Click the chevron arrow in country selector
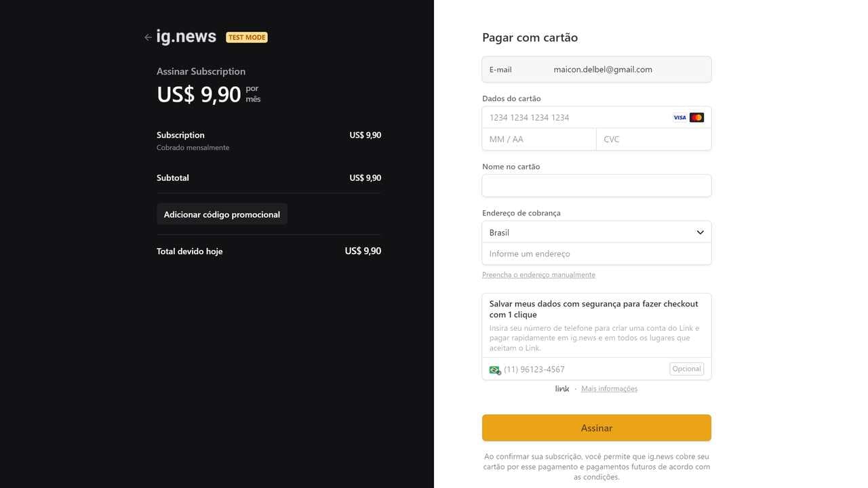The height and width of the screenshot is (488, 868). pos(701,232)
